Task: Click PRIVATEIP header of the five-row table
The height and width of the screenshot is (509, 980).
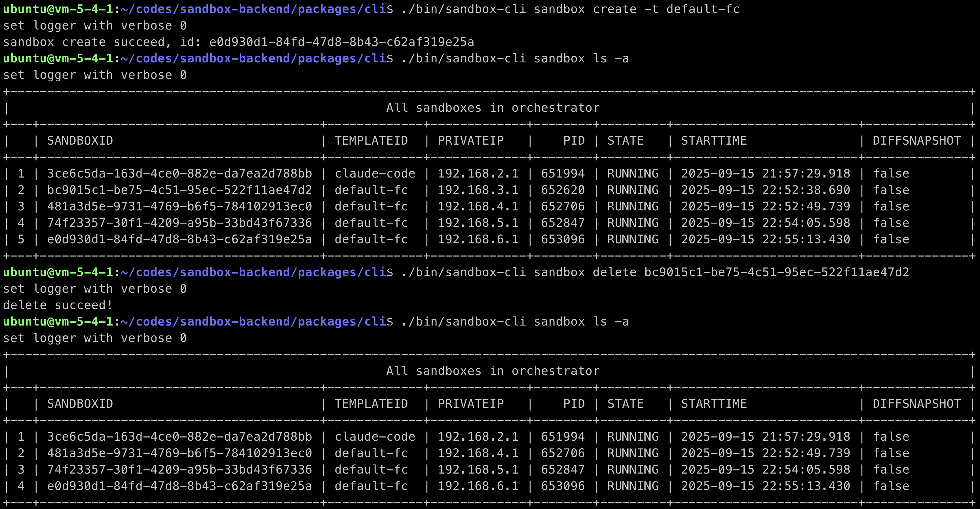Action: coord(471,141)
